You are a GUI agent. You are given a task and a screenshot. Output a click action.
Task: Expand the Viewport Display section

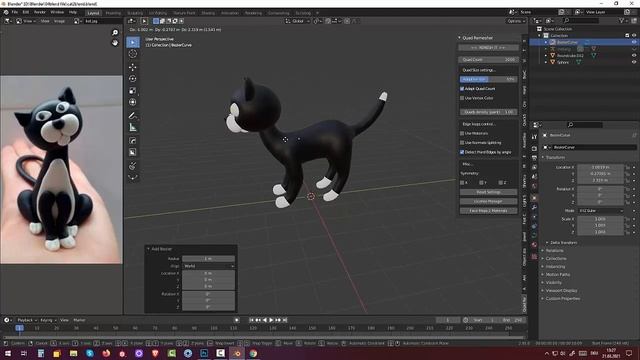pyautogui.click(x=543, y=291)
